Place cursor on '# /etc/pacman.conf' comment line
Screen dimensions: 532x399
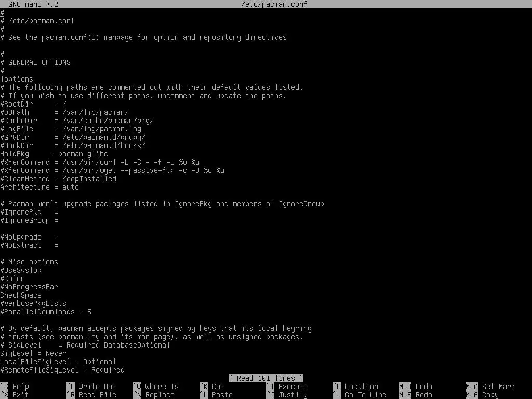(x=37, y=21)
